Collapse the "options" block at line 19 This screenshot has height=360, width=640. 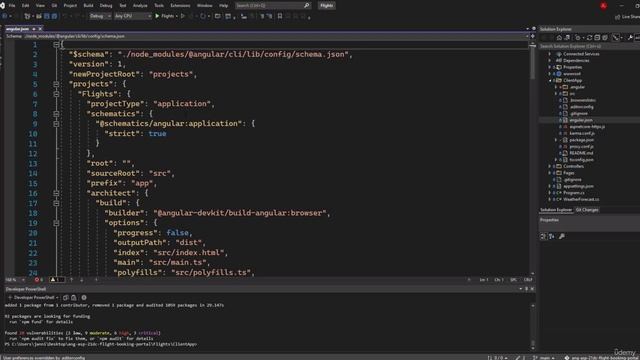click(56, 223)
